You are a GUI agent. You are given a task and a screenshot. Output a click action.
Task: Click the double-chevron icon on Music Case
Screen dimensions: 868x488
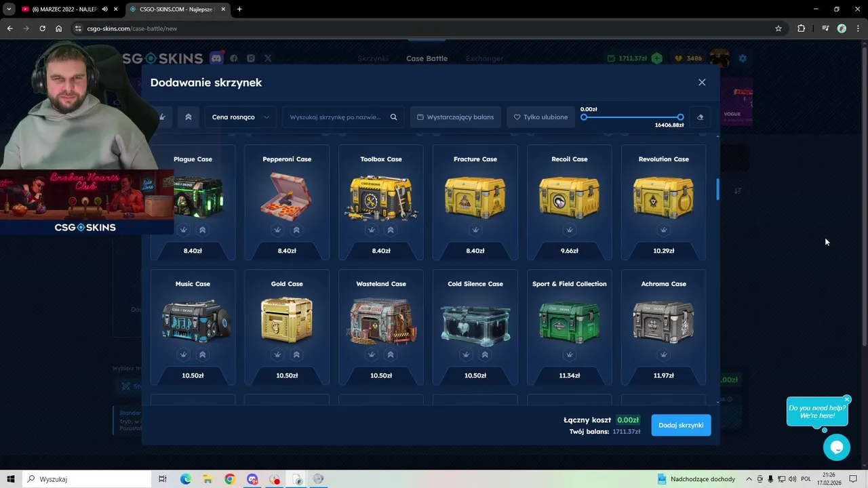202,354
